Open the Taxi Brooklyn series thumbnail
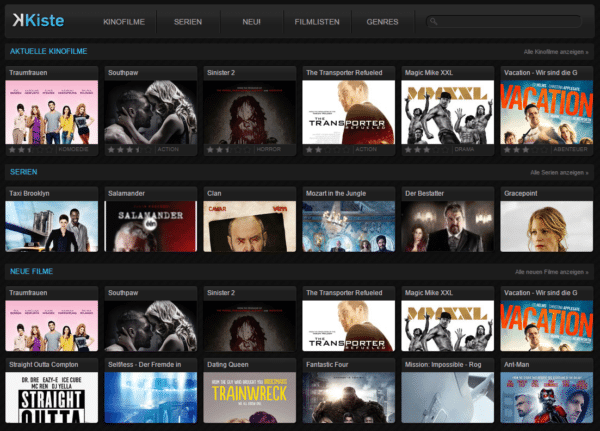This screenshot has width=600, height=431. click(x=52, y=226)
